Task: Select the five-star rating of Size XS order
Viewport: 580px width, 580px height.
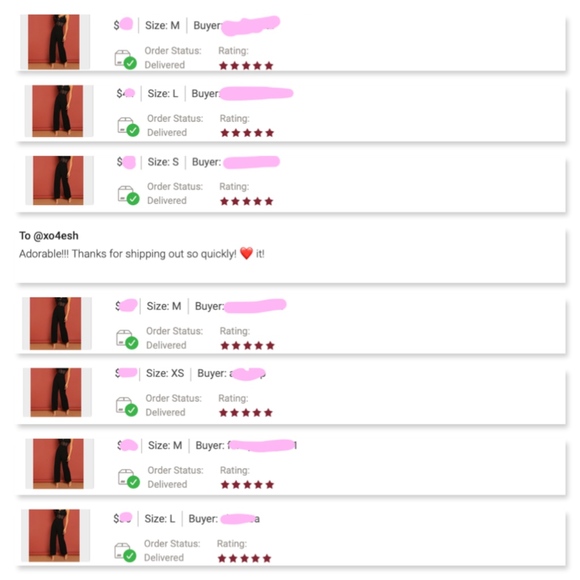Action: 246,412
